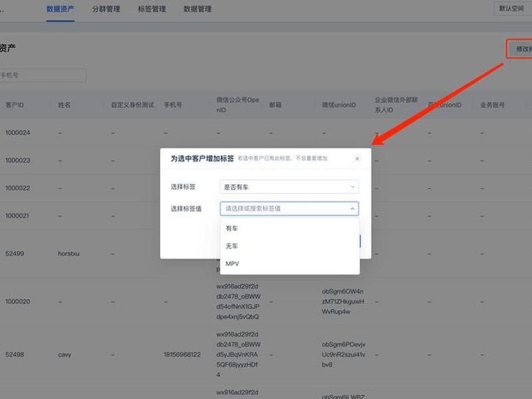
Task: Click the 姓名 column header
Action: click(x=64, y=105)
